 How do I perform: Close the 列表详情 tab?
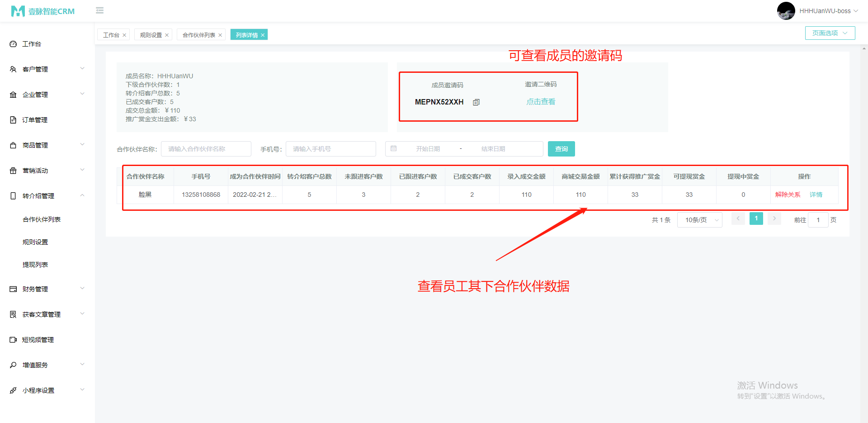[x=263, y=35]
